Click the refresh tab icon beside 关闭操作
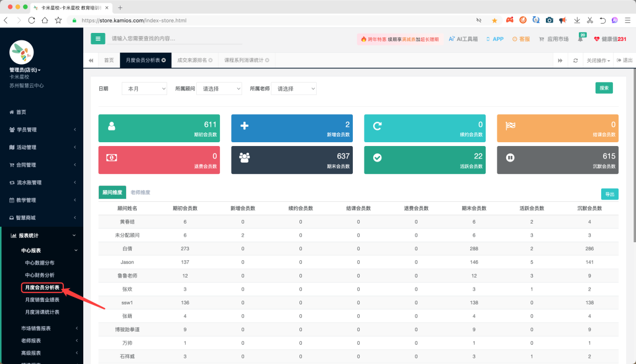 tap(576, 60)
